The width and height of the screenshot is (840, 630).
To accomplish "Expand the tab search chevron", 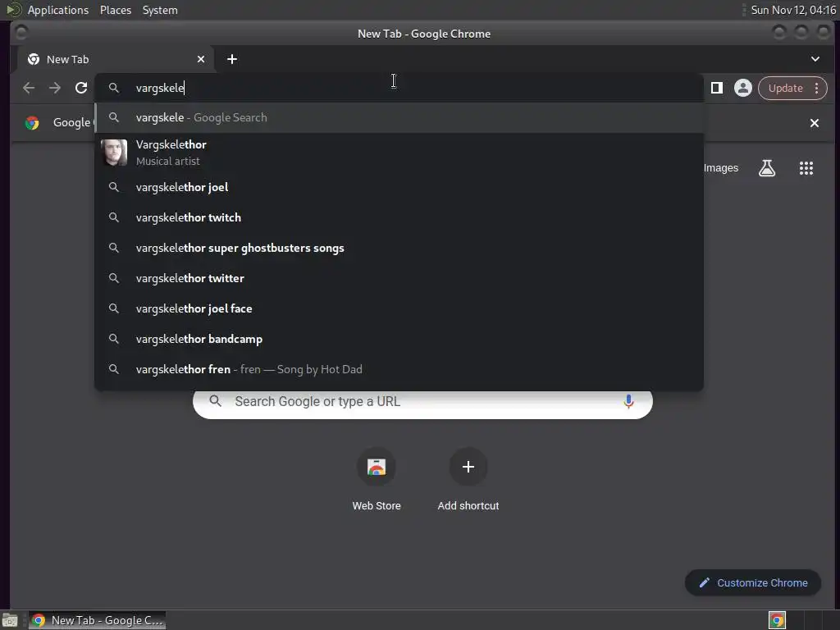I will click(x=815, y=59).
